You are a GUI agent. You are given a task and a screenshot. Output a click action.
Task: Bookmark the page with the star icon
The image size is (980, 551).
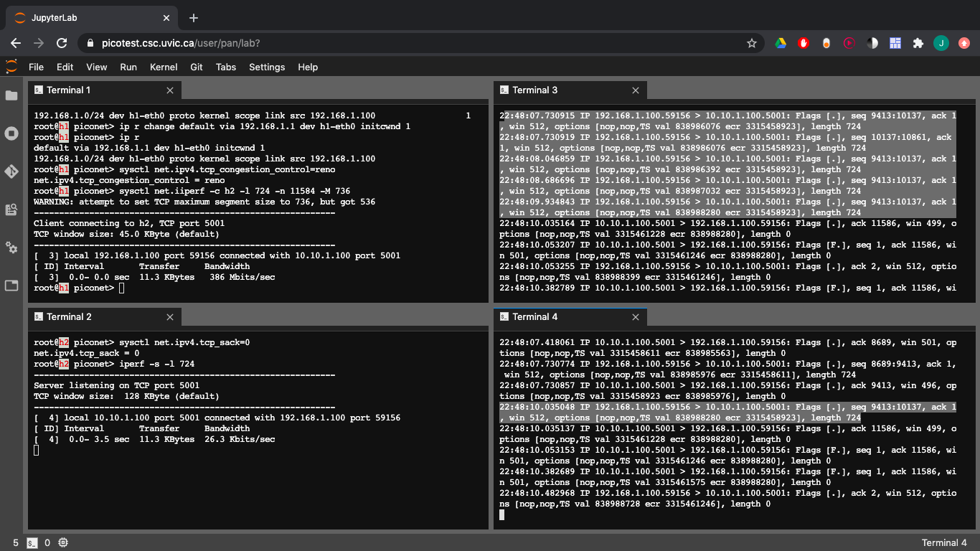click(751, 43)
